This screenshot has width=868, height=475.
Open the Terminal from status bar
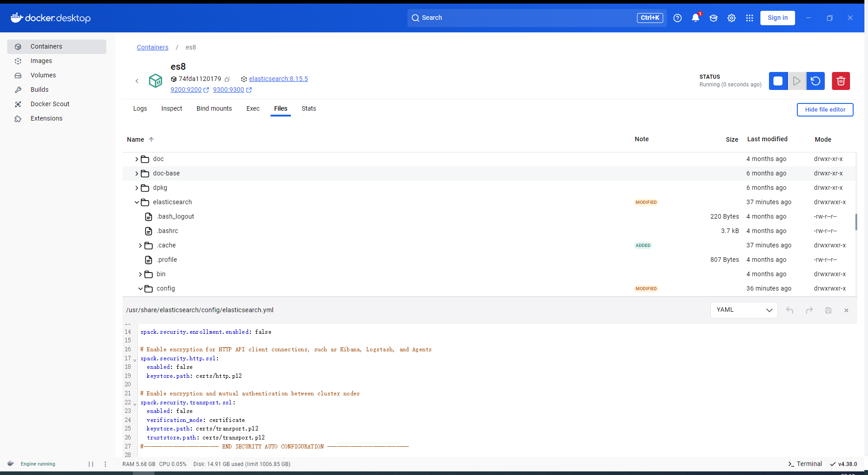coord(805,464)
